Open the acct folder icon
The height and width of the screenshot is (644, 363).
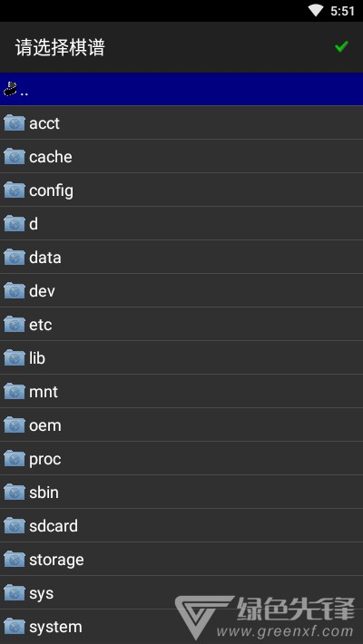click(15, 122)
